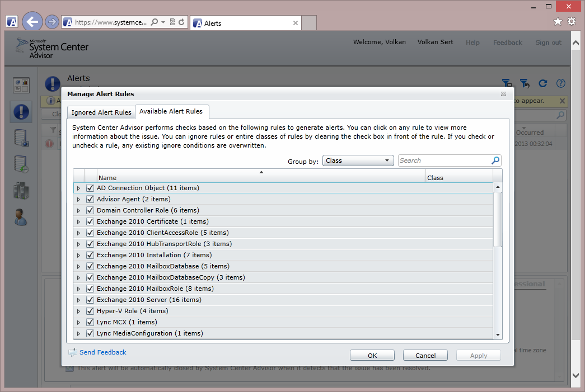The image size is (585, 392).
Task: Switch to the Ignored Alert Rules tab
Action: click(x=101, y=112)
